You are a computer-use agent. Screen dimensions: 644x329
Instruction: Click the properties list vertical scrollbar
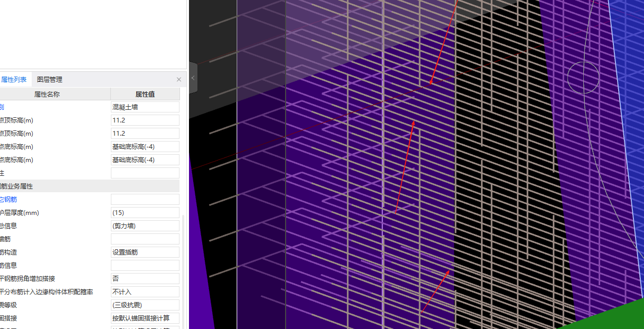[184, 272]
